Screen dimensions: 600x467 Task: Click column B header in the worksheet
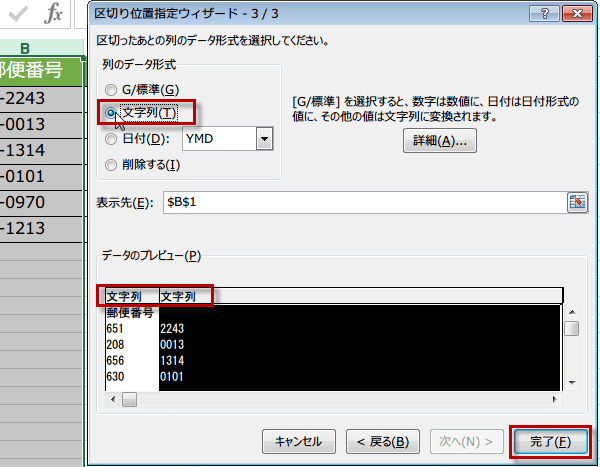25,49
